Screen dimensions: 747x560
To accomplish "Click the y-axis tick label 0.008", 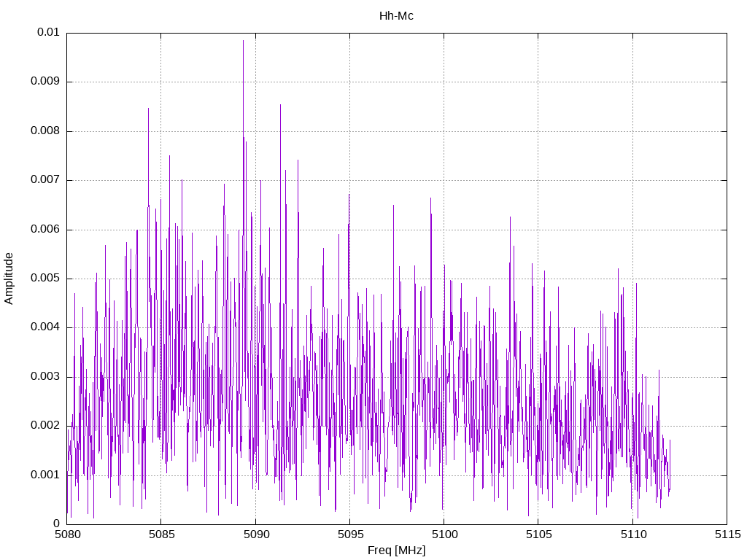I will [x=45, y=131].
